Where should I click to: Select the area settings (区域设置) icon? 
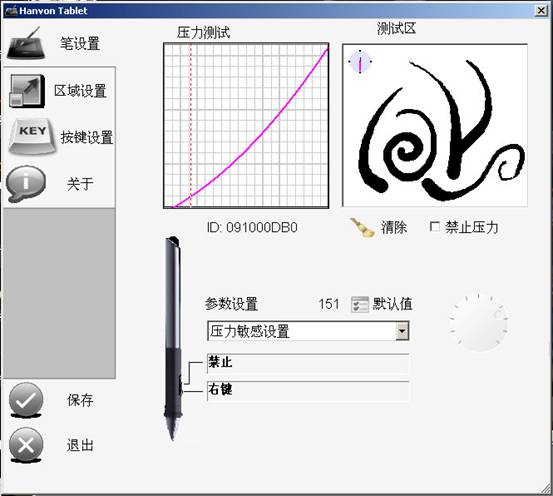(x=27, y=91)
